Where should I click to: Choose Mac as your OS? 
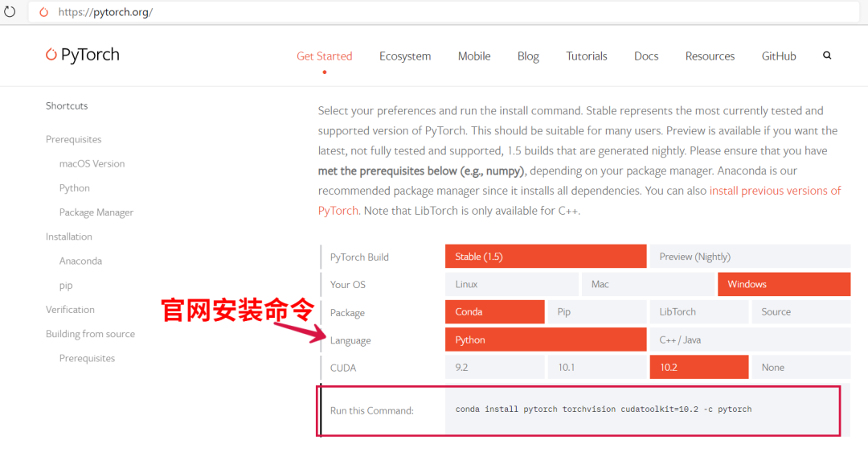(648, 284)
